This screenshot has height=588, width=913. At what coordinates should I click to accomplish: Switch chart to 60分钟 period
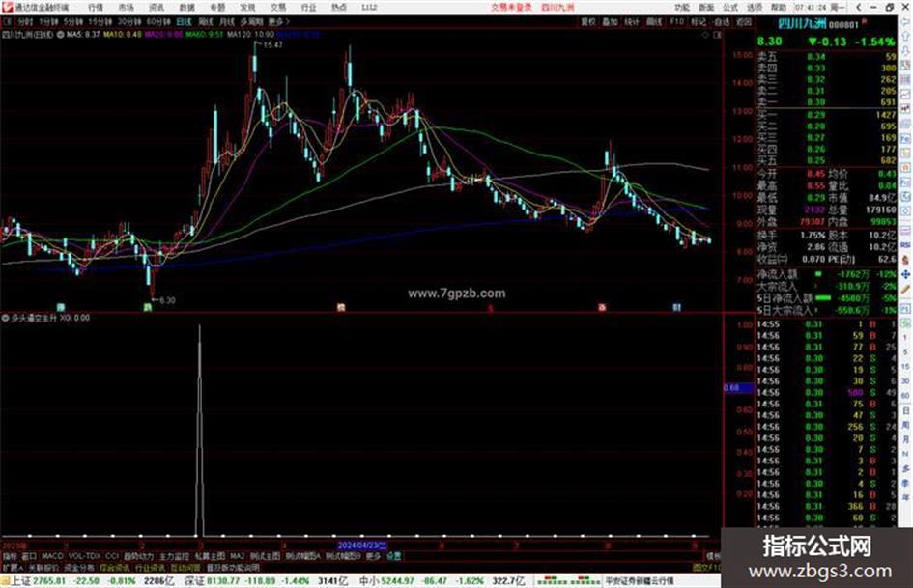pyautogui.click(x=157, y=21)
